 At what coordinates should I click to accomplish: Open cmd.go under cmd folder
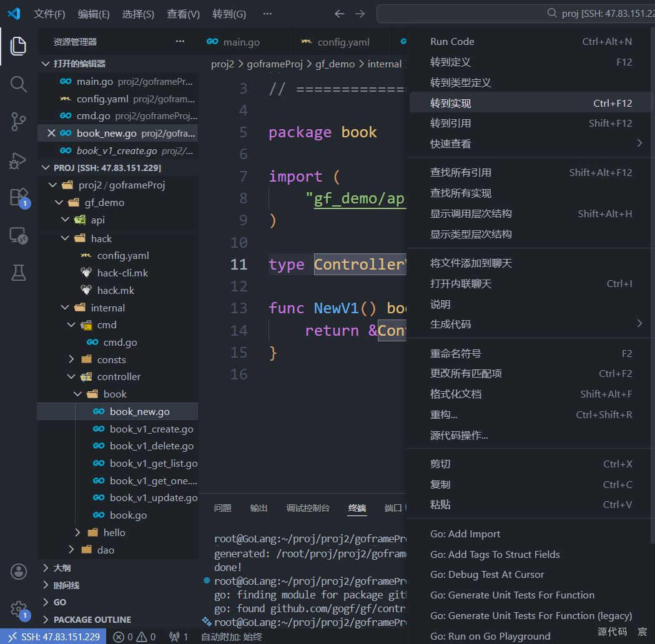pyautogui.click(x=120, y=342)
